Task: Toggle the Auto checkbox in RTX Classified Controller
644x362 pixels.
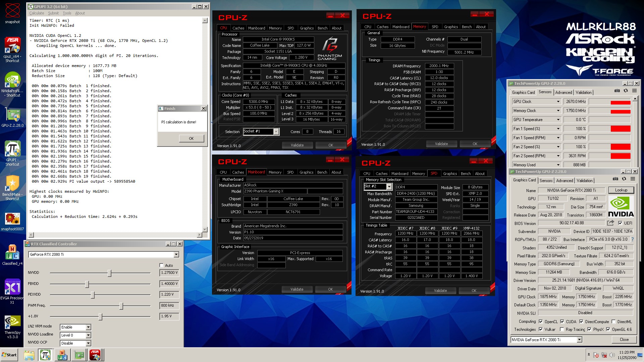Action: (161, 265)
